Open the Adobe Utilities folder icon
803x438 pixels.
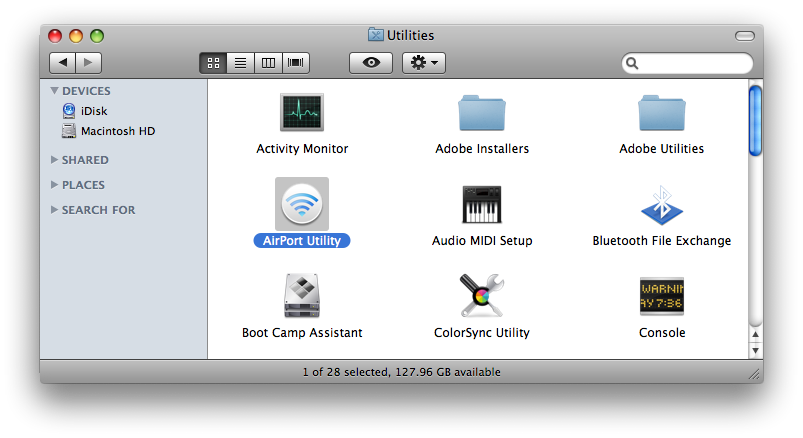[662, 113]
